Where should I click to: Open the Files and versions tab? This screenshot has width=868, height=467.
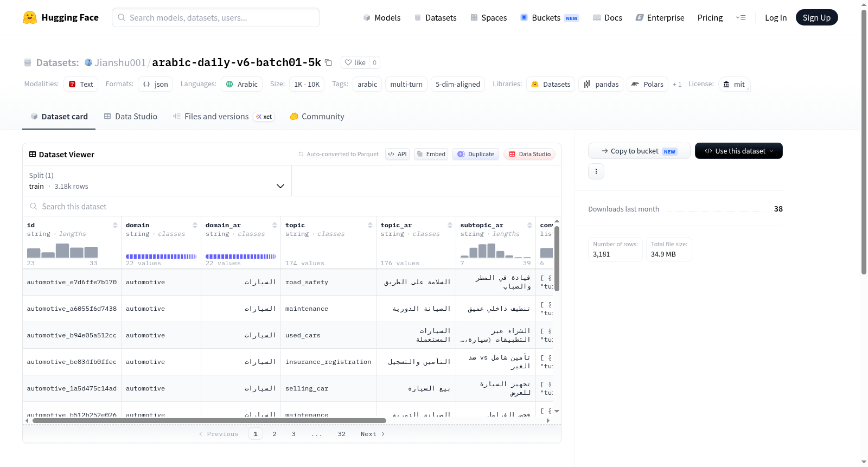[x=224, y=117]
